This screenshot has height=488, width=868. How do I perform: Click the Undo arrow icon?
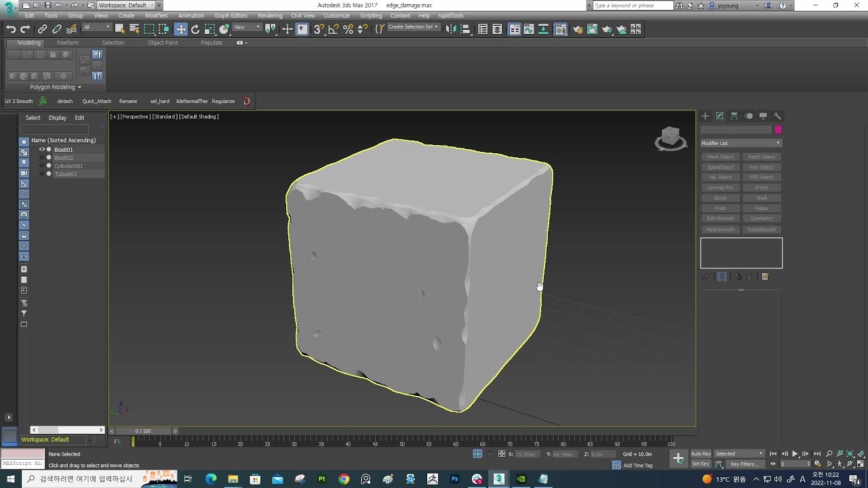[x=11, y=29]
